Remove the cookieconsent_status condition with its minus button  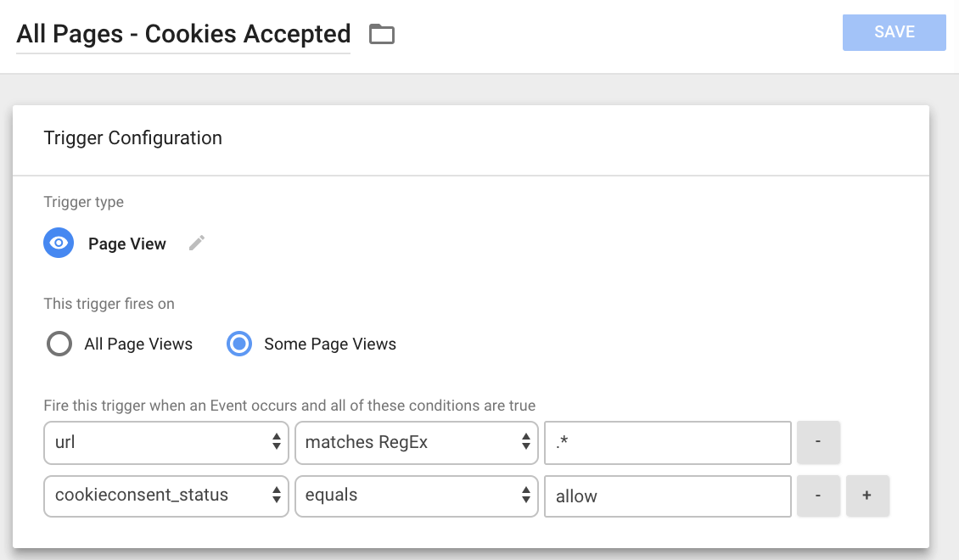pos(818,496)
